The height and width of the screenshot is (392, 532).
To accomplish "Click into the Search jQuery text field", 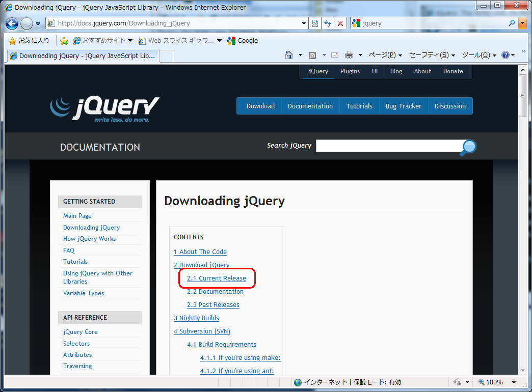I will [x=387, y=146].
